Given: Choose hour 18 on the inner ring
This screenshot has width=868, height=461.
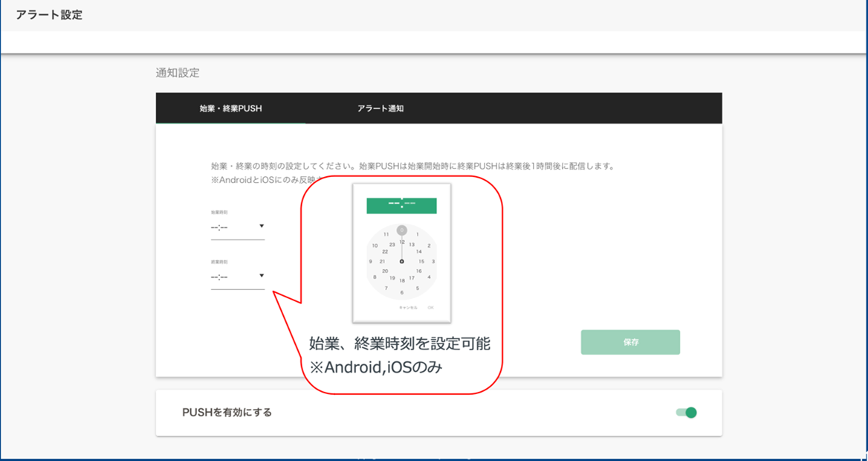Looking at the screenshot, I should coord(402,281).
